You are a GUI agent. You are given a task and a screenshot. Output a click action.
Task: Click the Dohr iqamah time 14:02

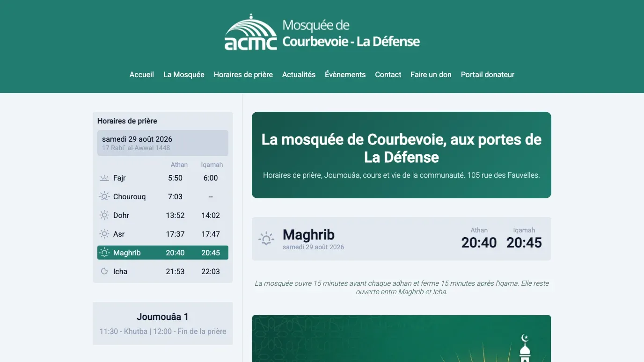click(x=211, y=216)
